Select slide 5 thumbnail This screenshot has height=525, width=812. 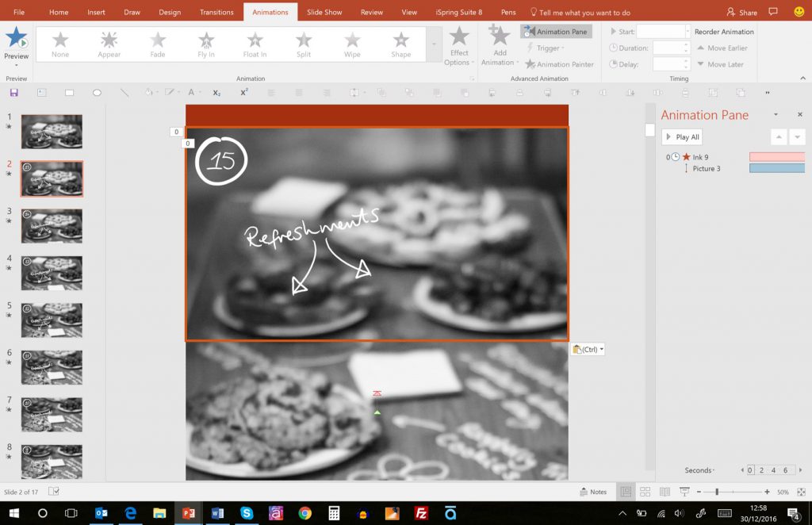tap(52, 320)
